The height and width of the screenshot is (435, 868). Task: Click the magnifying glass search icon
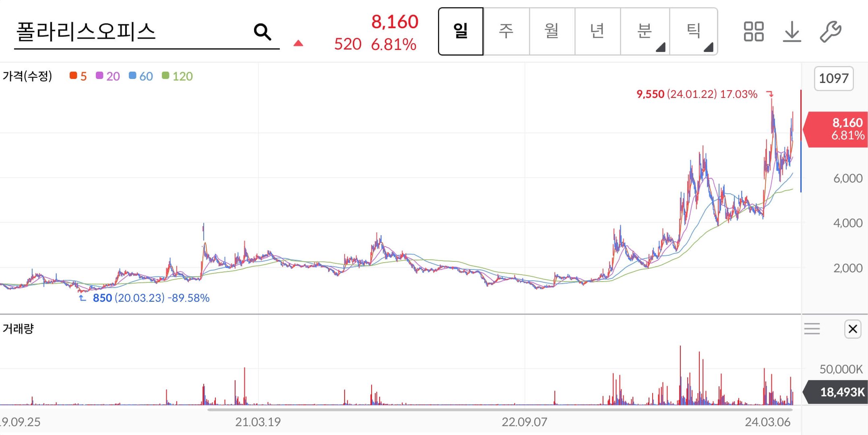coord(262,32)
